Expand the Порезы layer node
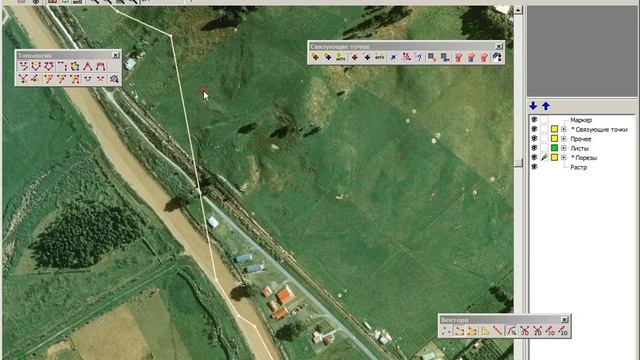Screen dimensions: 640x360 pos(564,158)
